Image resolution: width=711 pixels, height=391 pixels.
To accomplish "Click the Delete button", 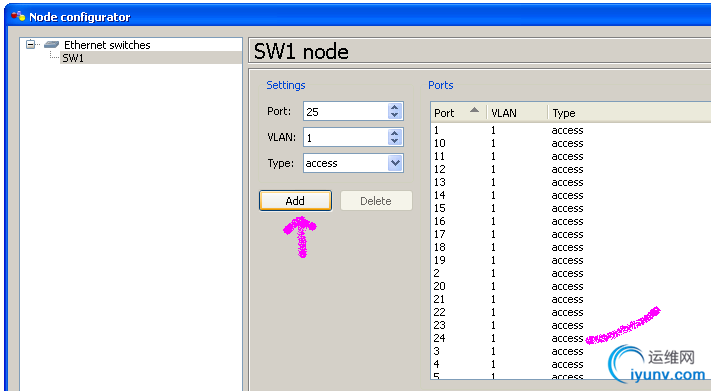I will tap(376, 201).
